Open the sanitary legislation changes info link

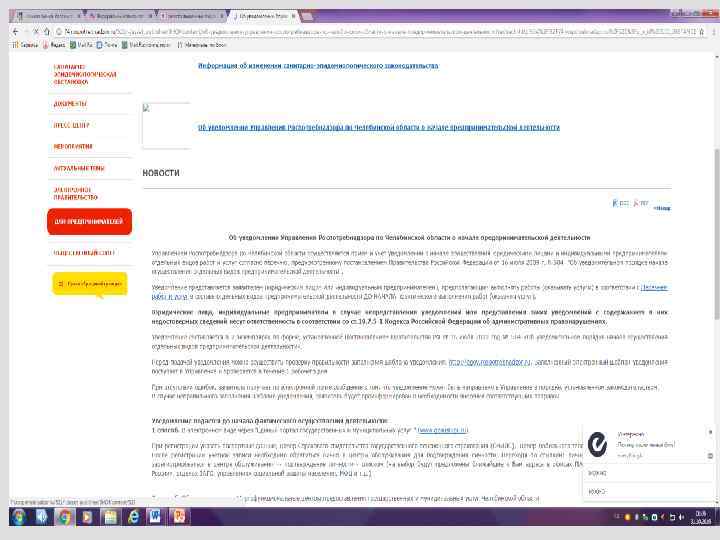tap(318, 66)
